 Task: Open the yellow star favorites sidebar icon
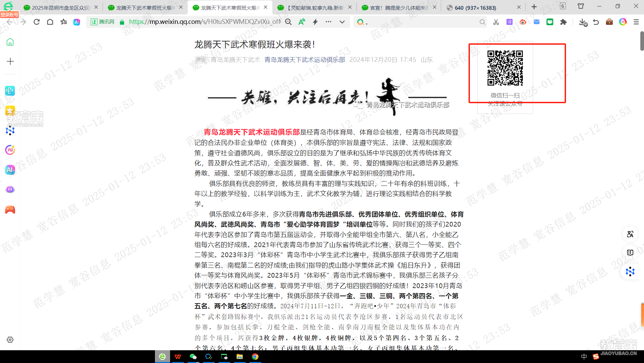[x=10, y=111]
